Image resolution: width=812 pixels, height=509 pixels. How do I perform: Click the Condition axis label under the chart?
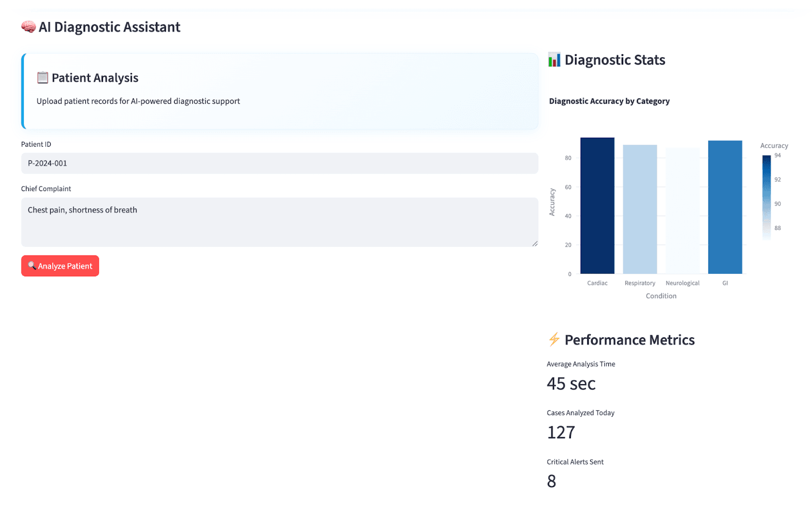pos(661,295)
